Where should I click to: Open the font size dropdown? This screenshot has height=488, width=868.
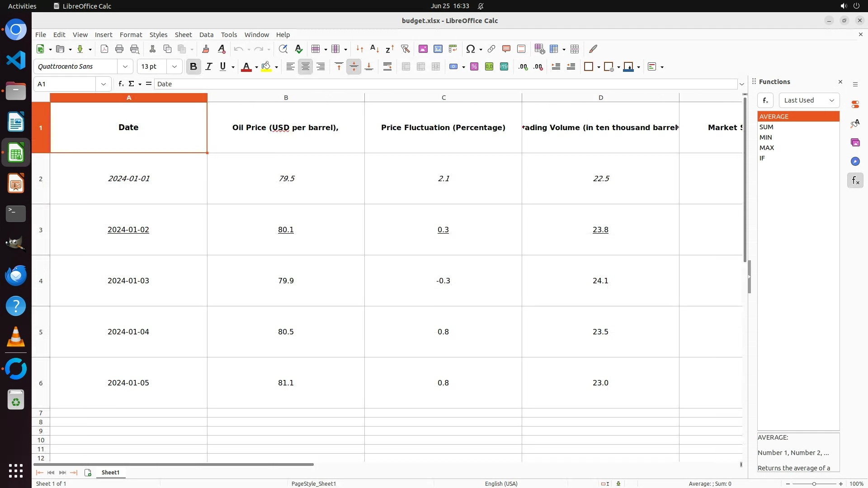pos(174,66)
